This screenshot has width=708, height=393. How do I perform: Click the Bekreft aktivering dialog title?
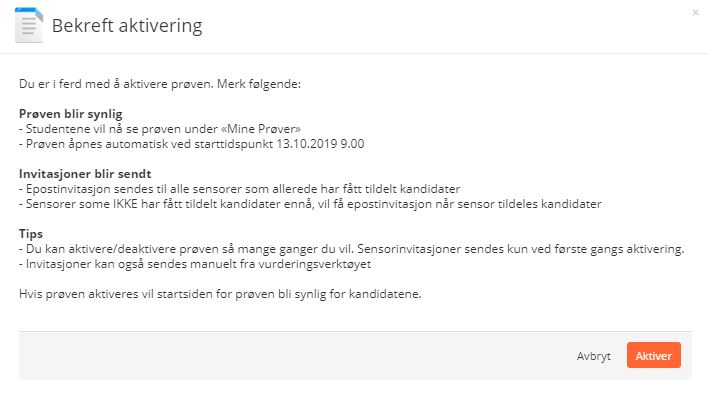coord(127,26)
